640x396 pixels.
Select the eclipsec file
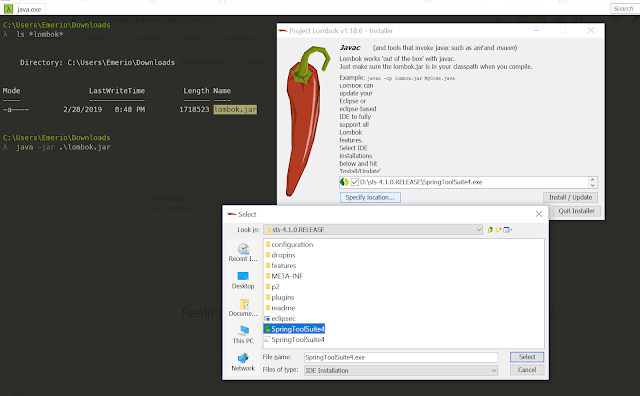(x=280, y=318)
